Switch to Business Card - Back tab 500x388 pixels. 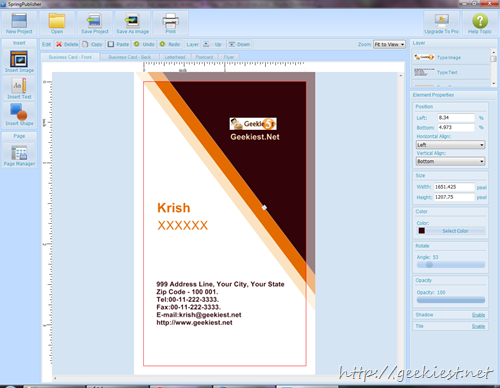pos(129,57)
